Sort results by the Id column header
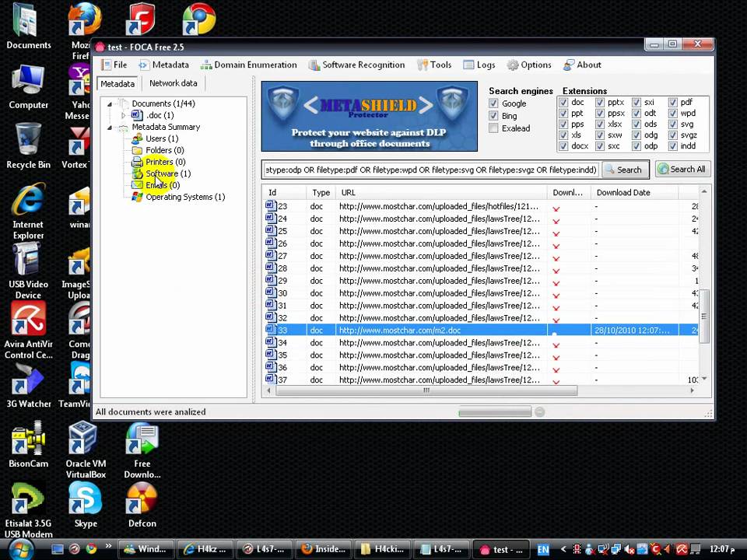 (x=285, y=192)
